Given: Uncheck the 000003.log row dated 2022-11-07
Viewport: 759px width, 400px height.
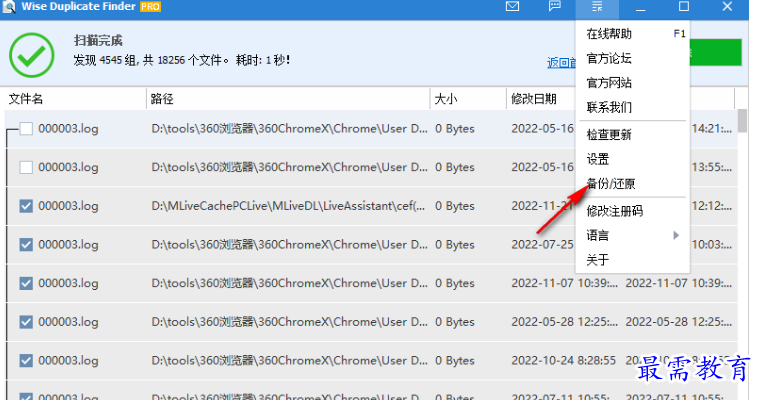Looking at the screenshot, I should 26,283.
